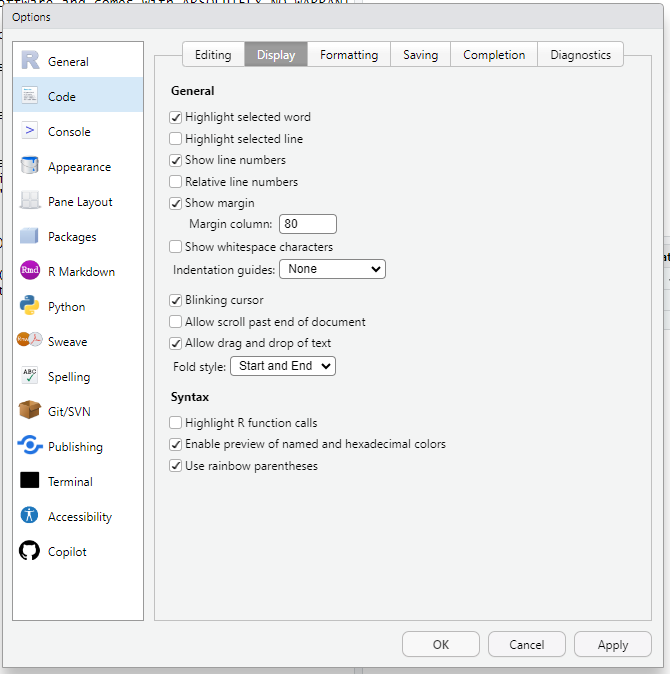Open the Fold style dropdown
The image size is (670, 674).
pyautogui.click(x=282, y=366)
